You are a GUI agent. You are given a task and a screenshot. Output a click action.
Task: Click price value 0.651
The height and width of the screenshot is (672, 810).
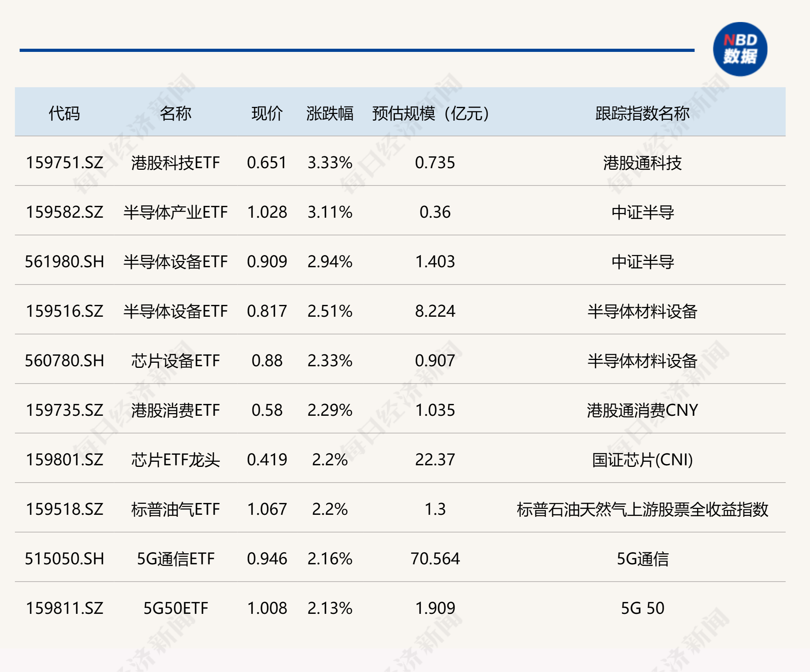pyautogui.click(x=267, y=163)
